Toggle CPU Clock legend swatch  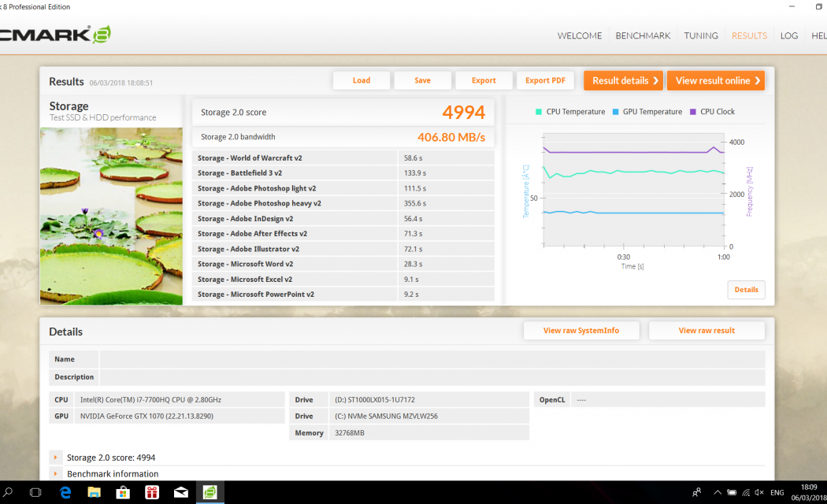coord(693,112)
